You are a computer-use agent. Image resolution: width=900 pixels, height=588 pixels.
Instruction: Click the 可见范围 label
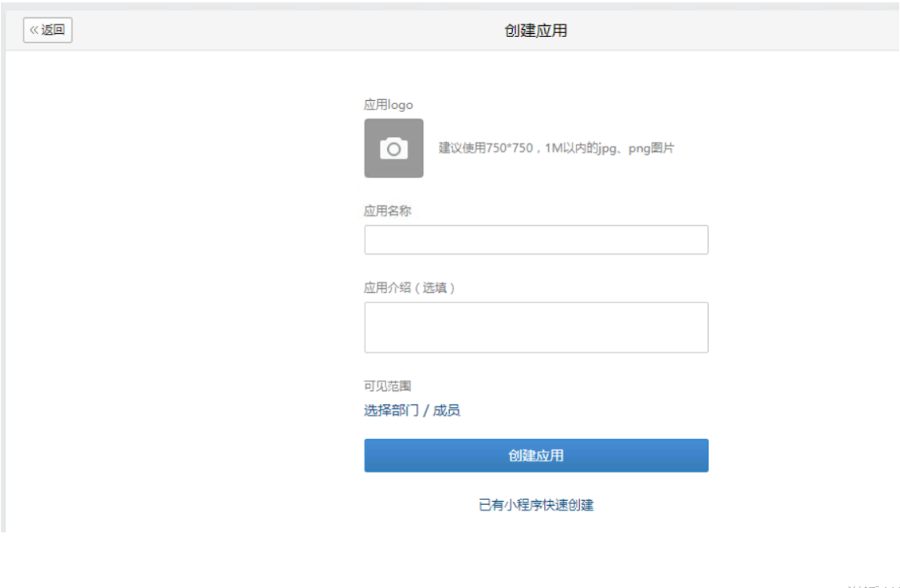pyautogui.click(x=387, y=386)
